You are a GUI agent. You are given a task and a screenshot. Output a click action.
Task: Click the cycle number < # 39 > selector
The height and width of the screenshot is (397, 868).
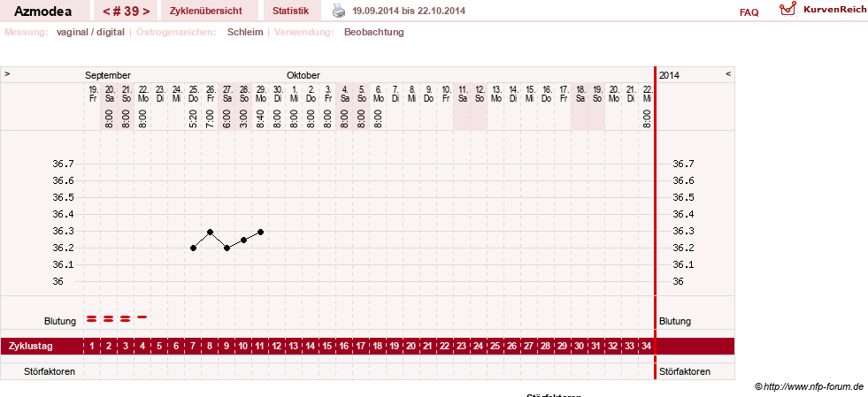[127, 11]
